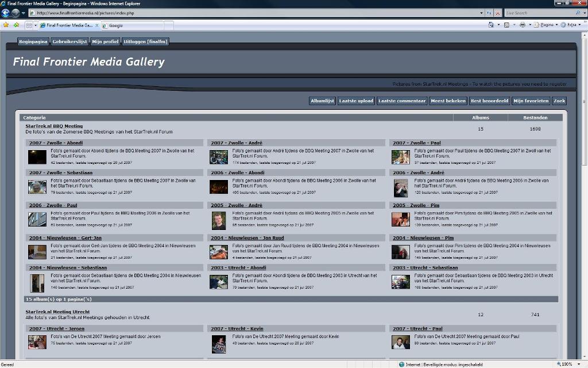This screenshot has height=368, width=588.
Task: Click the Refresh page icon
Action: (489, 13)
